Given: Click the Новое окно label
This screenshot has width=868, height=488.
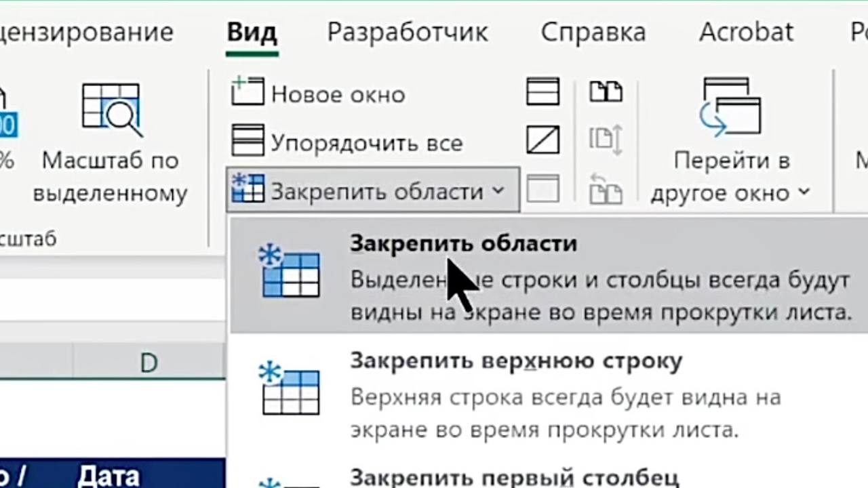Looking at the screenshot, I should click(338, 94).
